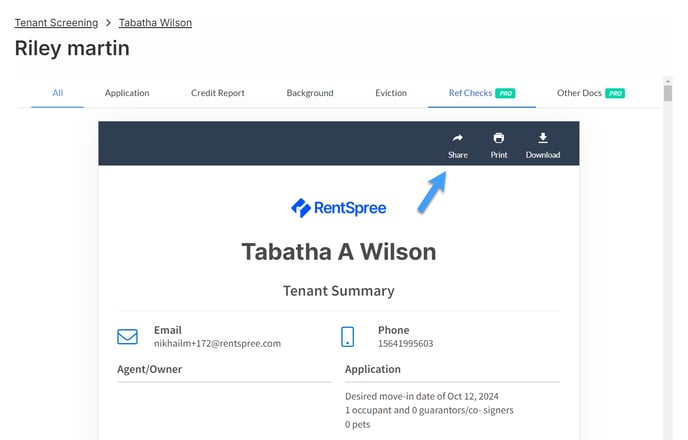
Task: Open the Background tab
Action: coord(310,93)
